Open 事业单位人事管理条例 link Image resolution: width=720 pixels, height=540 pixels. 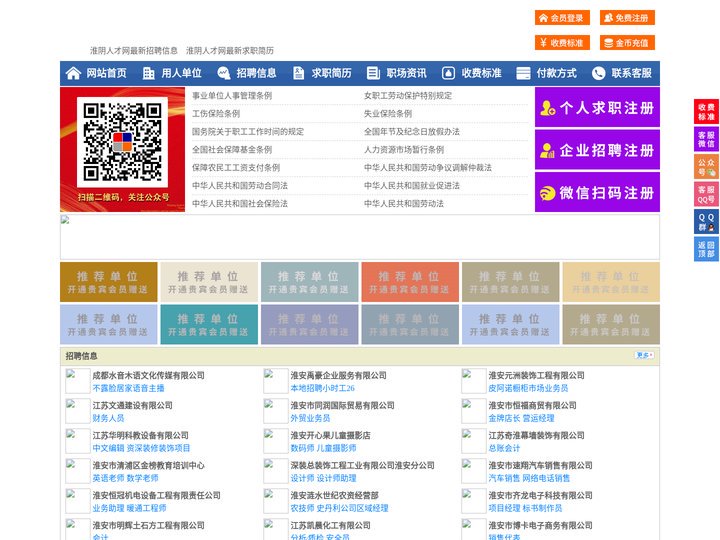tap(232, 96)
